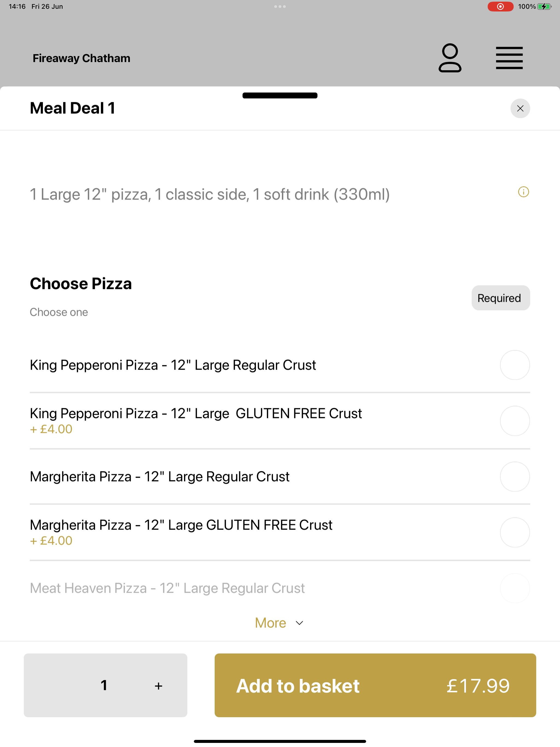Viewport: 560px width, 747px height.
Task: Tap the sheet drag handle bar
Action: (280, 96)
